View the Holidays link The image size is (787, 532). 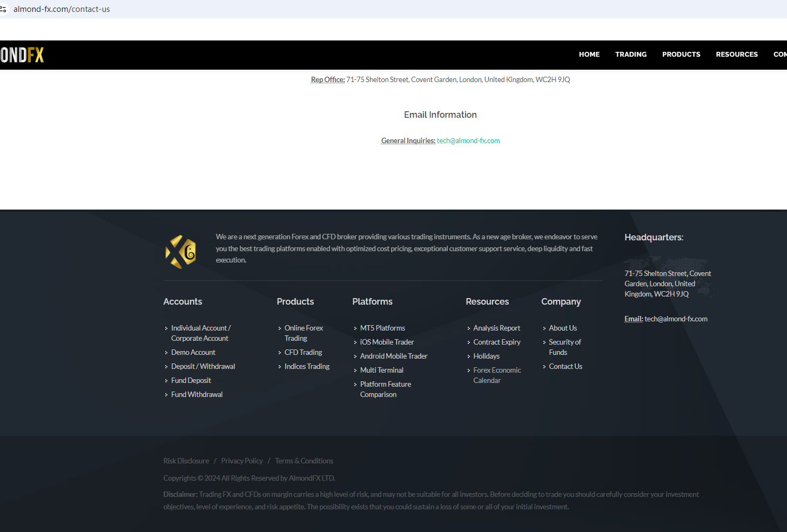click(x=487, y=356)
